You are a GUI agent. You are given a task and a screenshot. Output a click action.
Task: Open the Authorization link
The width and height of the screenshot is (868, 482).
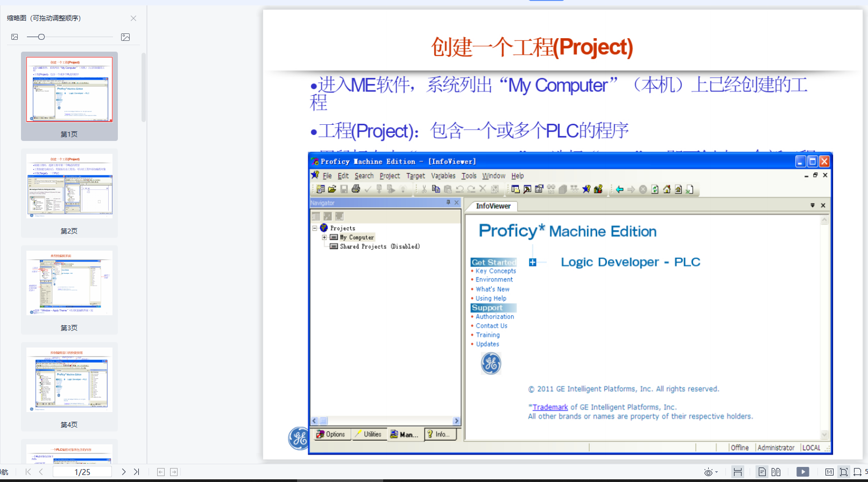(495, 317)
